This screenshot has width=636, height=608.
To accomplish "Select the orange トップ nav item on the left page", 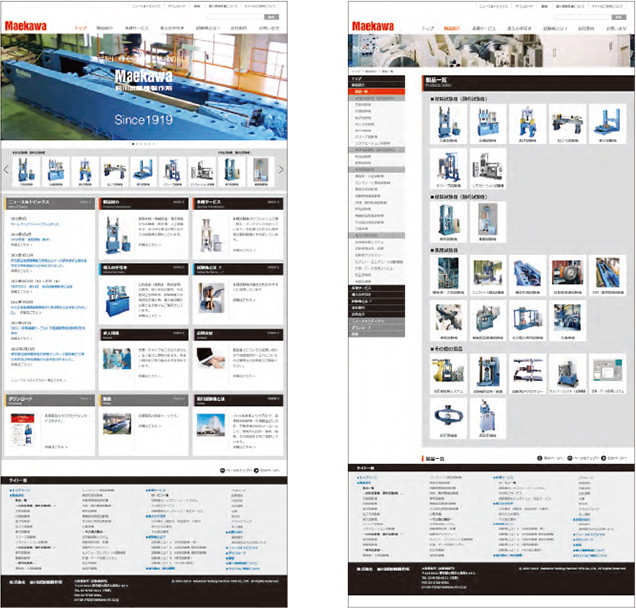I will click(x=81, y=28).
